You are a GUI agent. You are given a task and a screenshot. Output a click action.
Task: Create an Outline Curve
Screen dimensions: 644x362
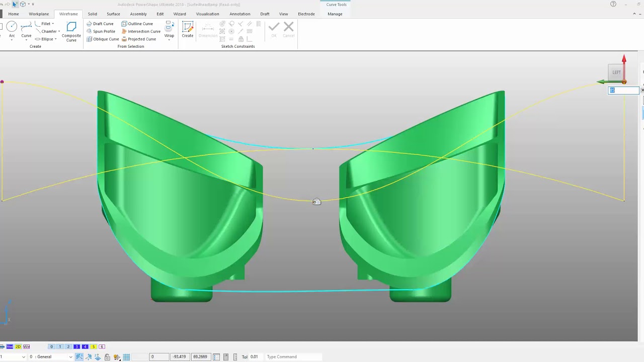point(137,24)
